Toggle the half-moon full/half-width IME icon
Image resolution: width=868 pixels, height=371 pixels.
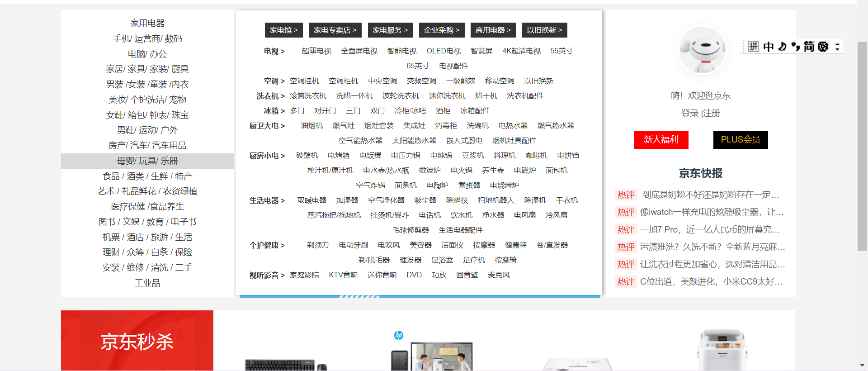(x=782, y=46)
